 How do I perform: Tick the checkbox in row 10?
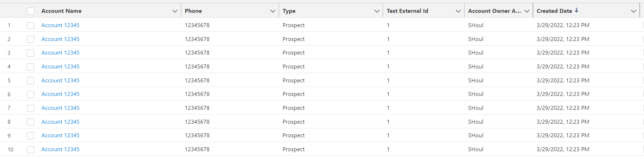coord(31,149)
